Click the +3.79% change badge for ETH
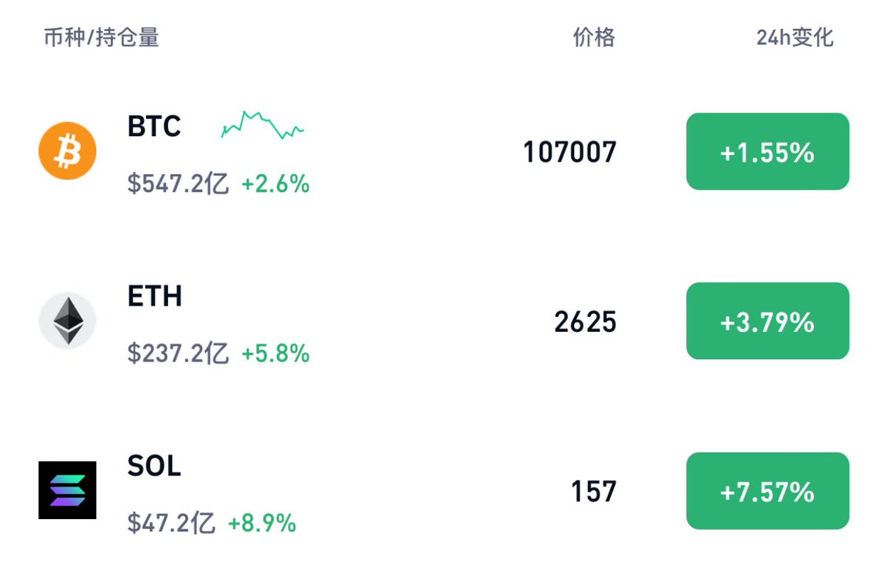This screenshot has width=888, height=588. pos(767,321)
